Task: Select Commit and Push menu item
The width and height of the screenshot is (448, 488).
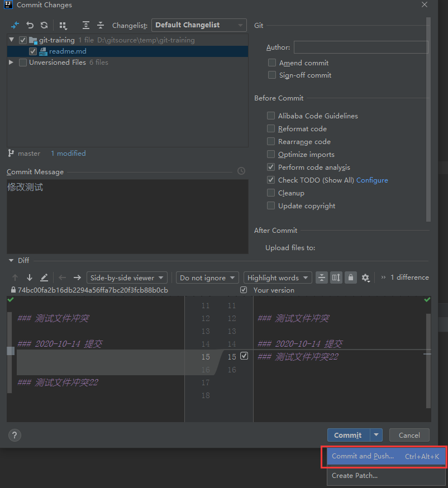Action: coord(386,456)
